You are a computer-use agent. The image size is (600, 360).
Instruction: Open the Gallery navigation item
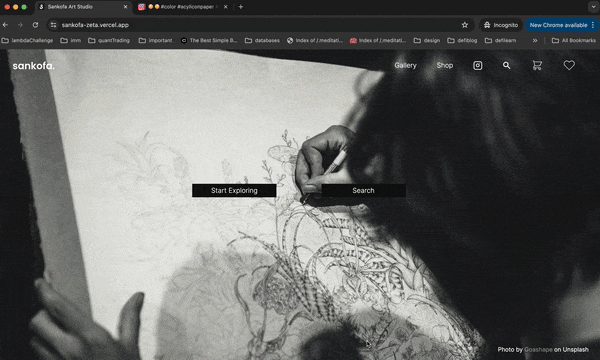pos(405,65)
